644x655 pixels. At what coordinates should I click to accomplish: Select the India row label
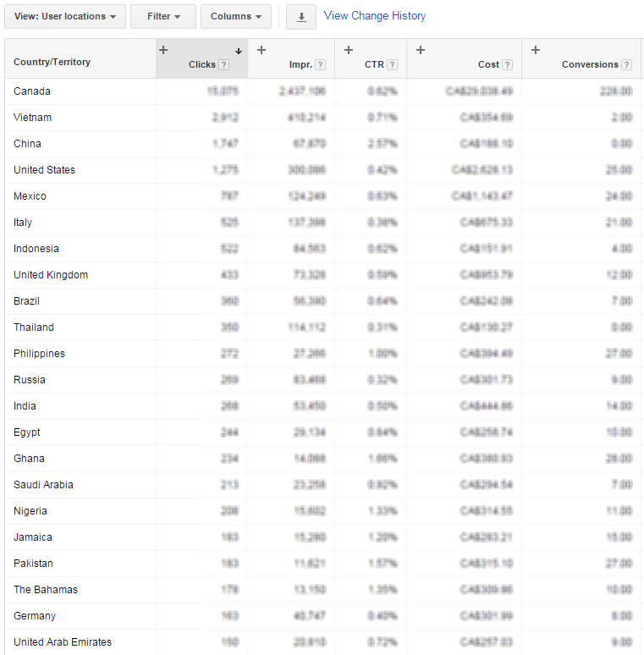pyautogui.click(x=25, y=406)
